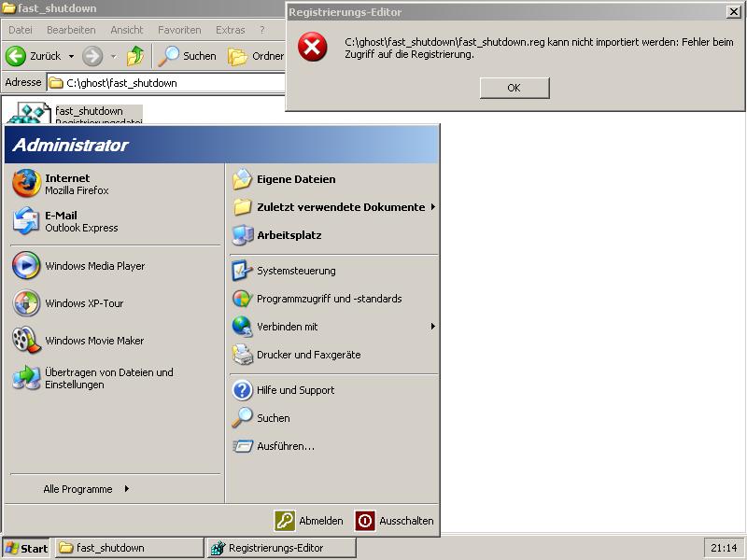Open Suchen in the Start menu
Viewport: 747px width, 560px height.
point(333,418)
